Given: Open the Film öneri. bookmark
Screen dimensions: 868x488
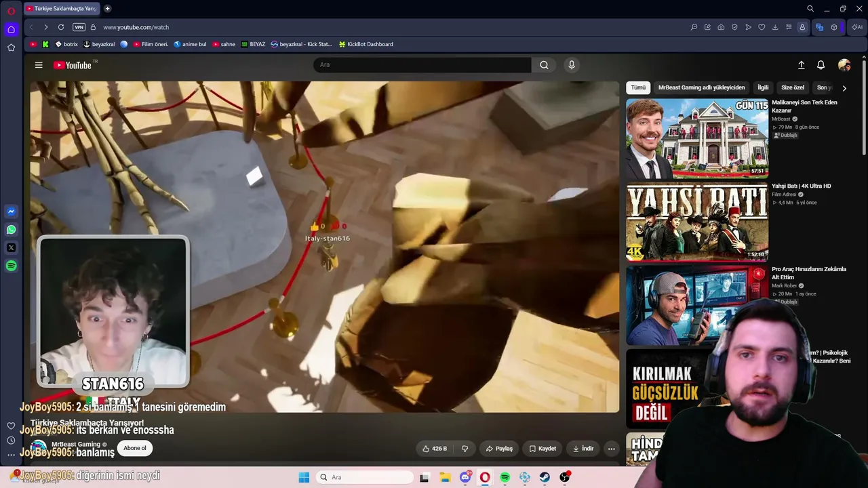Looking at the screenshot, I should (151, 44).
